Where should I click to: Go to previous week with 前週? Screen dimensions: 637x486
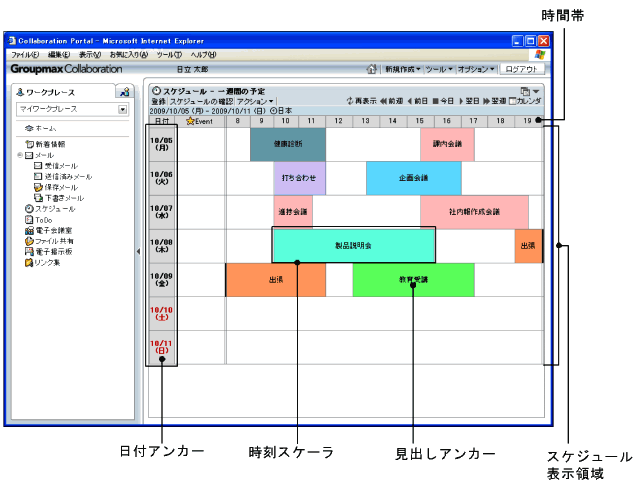coord(391,101)
